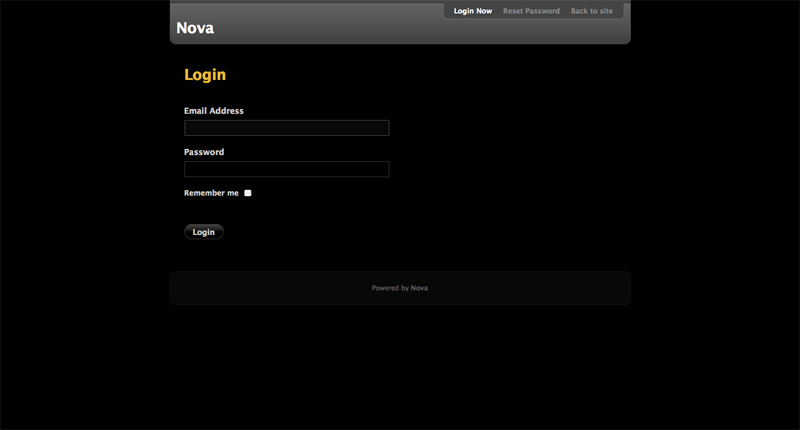This screenshot has width=800, height=430.
Task: Click the Remember me label text
Action: (x=211, y=193)
